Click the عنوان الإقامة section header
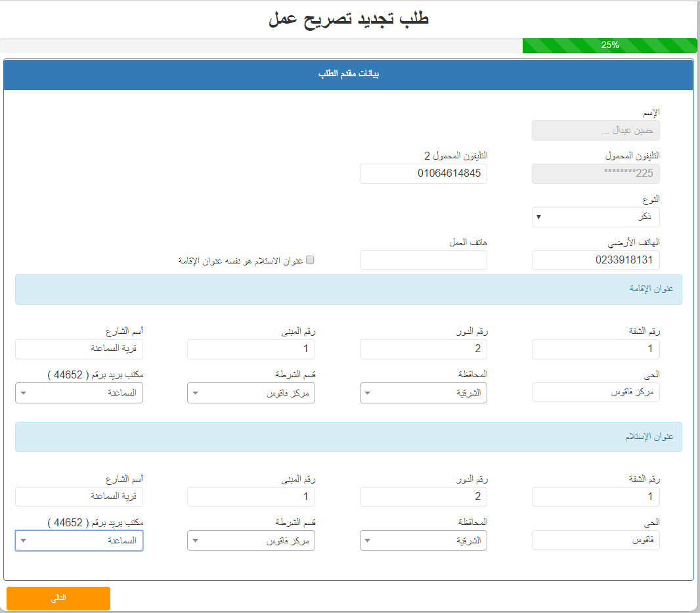Image resolution: width=700 pixels, height=613 pixels. (349, 289)
